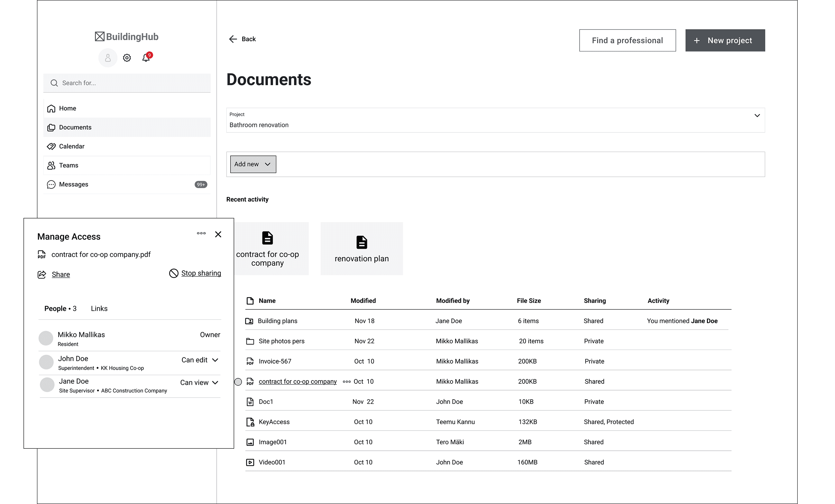
Task: Click the Video001 play icon
Action: click(250, 462)
